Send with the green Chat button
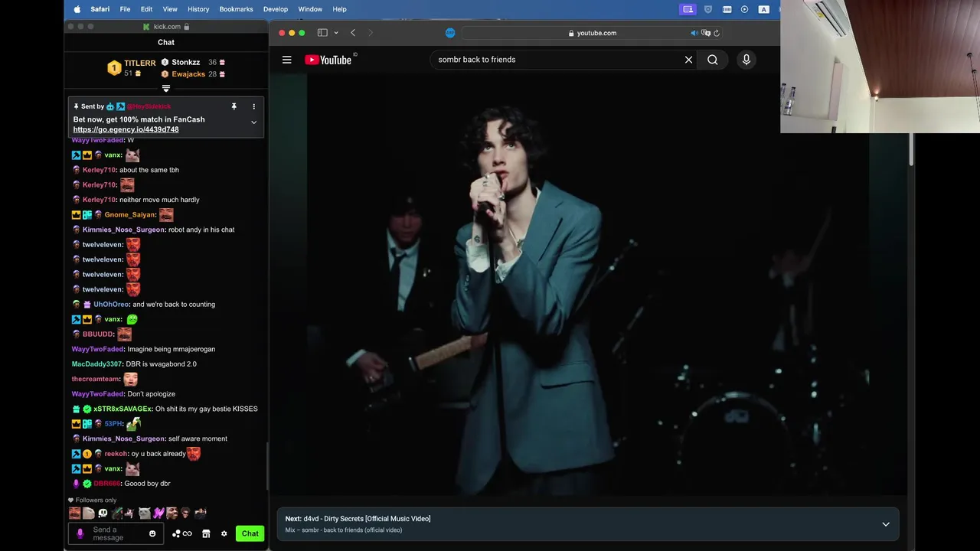 coord(250,533)
